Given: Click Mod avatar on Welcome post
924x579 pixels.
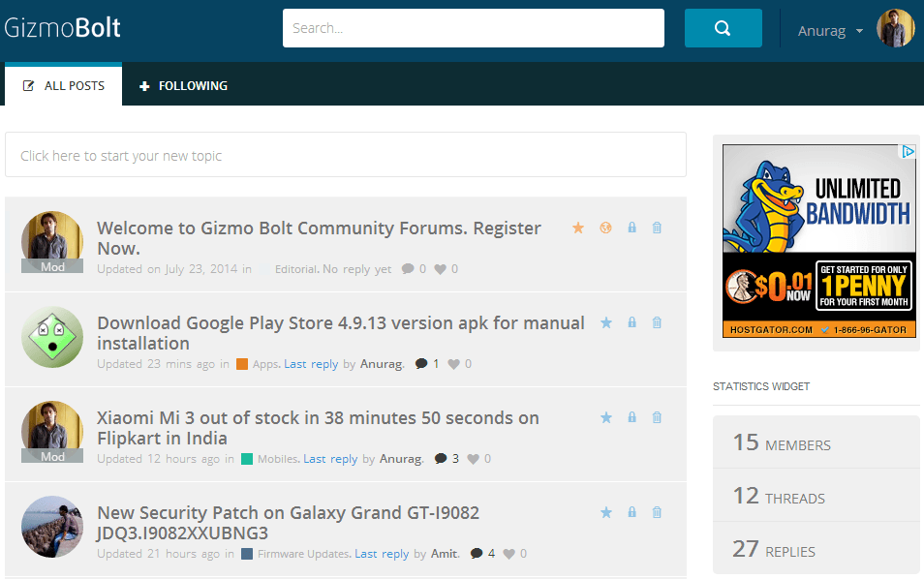Looking at the screenshot, I should 52,242.
